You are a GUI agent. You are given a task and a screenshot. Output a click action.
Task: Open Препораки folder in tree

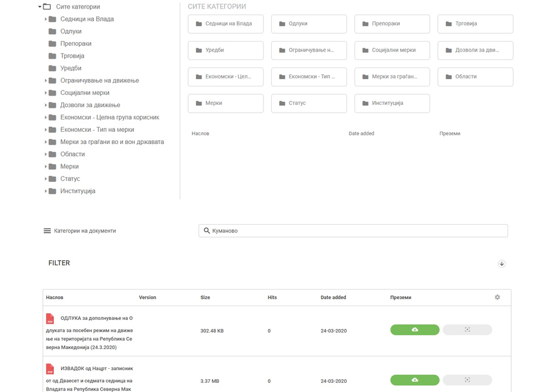pos(75,43)
